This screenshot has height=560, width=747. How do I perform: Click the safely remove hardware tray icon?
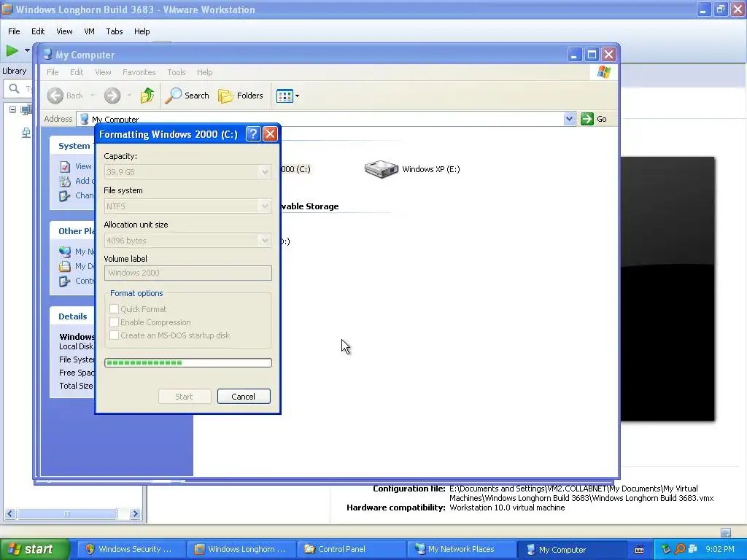(666, 549)
